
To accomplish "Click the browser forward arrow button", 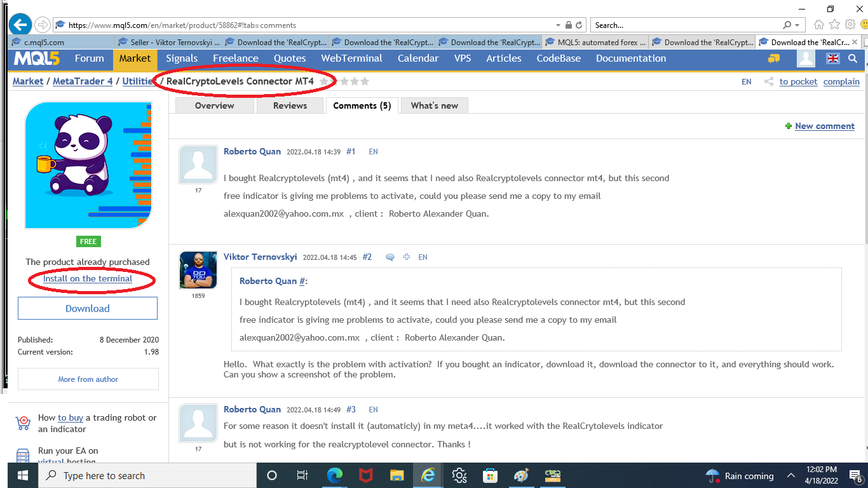I will click(42, 25).
